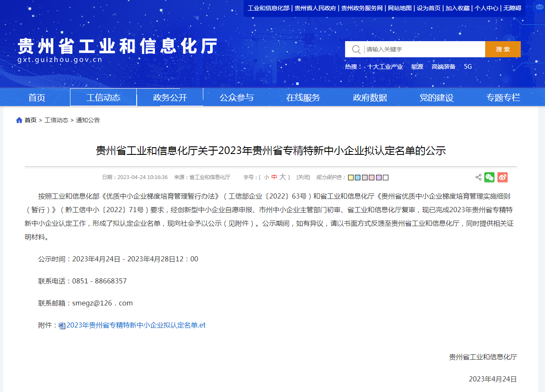Visit 贵州省人民政府 top link
This screenshot has height=392, width=545.
pos(315,8)
